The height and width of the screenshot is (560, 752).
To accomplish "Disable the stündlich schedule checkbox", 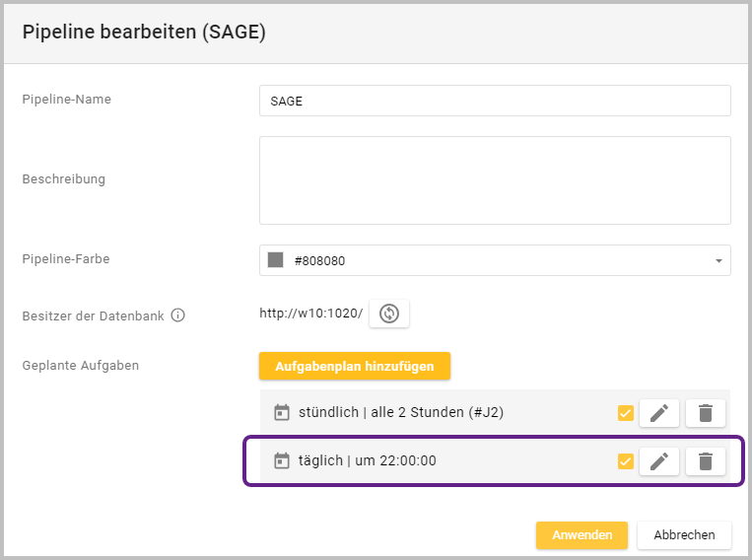I will (625, 413).
